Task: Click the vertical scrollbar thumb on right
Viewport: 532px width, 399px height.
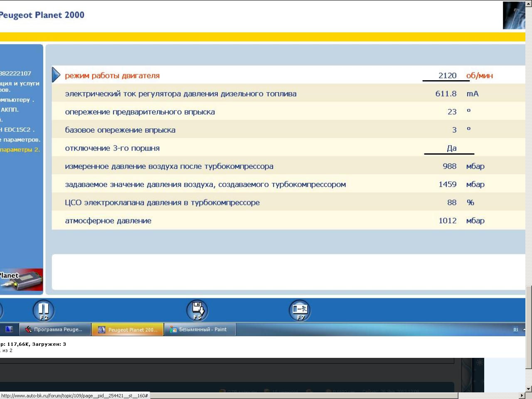Action: click(x=529, y=327)
